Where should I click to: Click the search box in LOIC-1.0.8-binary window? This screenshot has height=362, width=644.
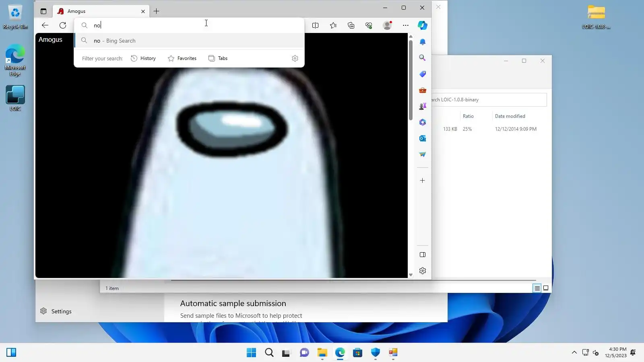point(489,100)
